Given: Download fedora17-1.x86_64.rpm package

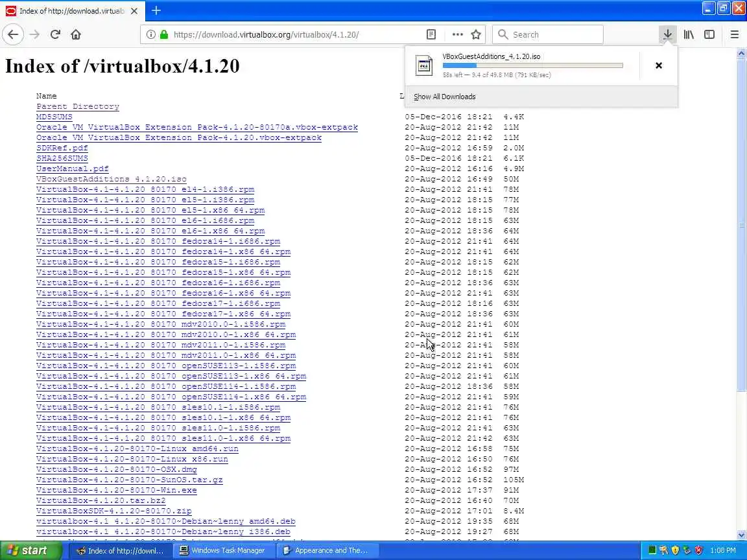Looking at the screenshot, I should pyautogui.click(x=163, y=314).
